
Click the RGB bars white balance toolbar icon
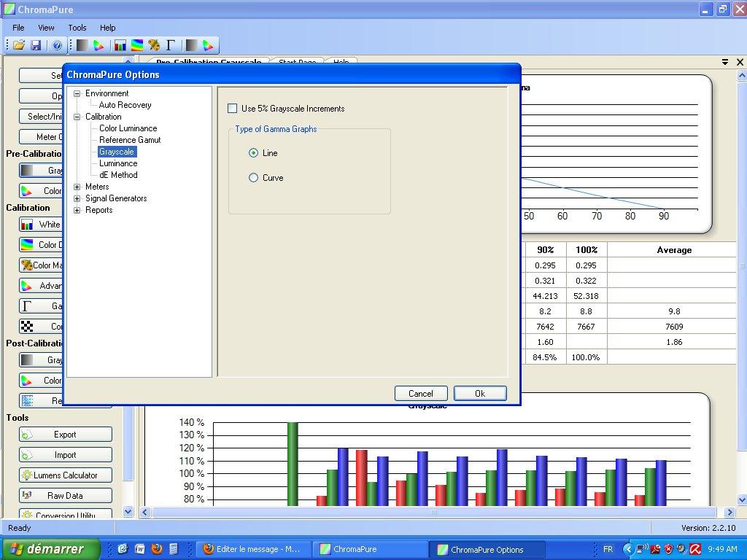click(x=120, y=45)
